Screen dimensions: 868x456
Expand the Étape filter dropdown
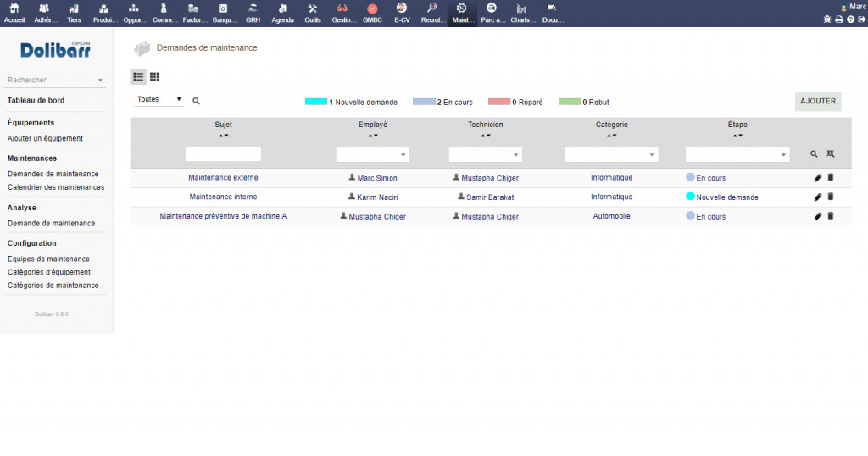[737, 155]
